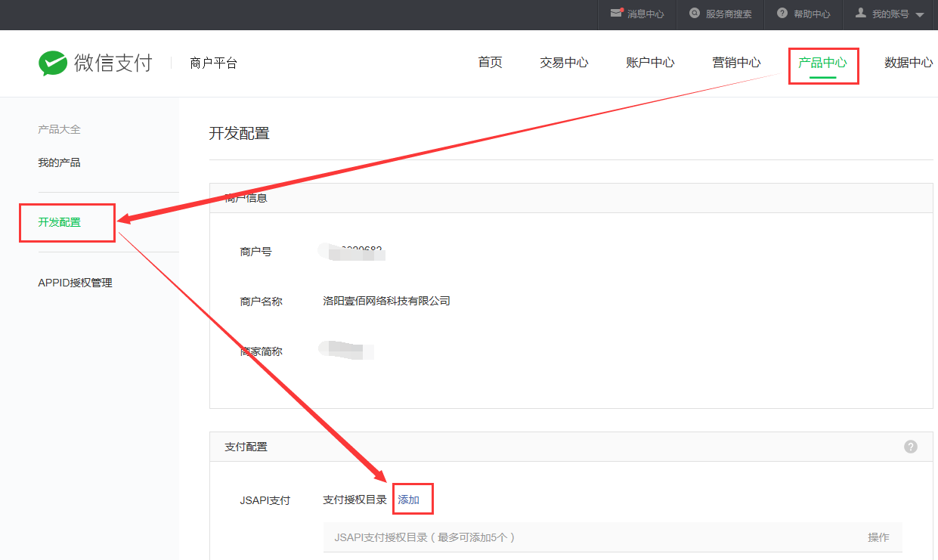This screenshot has width=938, height=560.
Task: Switch to 账户中心 tab
Action: coord(650,63)
